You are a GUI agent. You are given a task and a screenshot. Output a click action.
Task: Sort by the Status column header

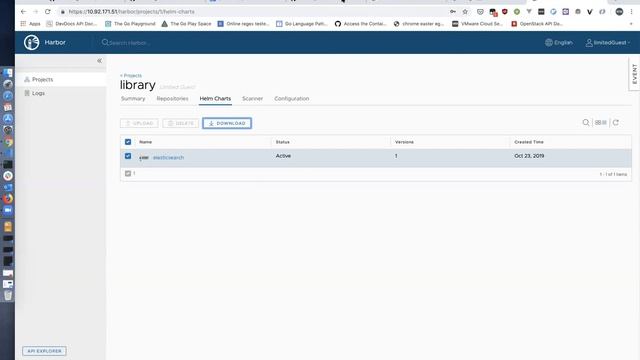point(282,142)
